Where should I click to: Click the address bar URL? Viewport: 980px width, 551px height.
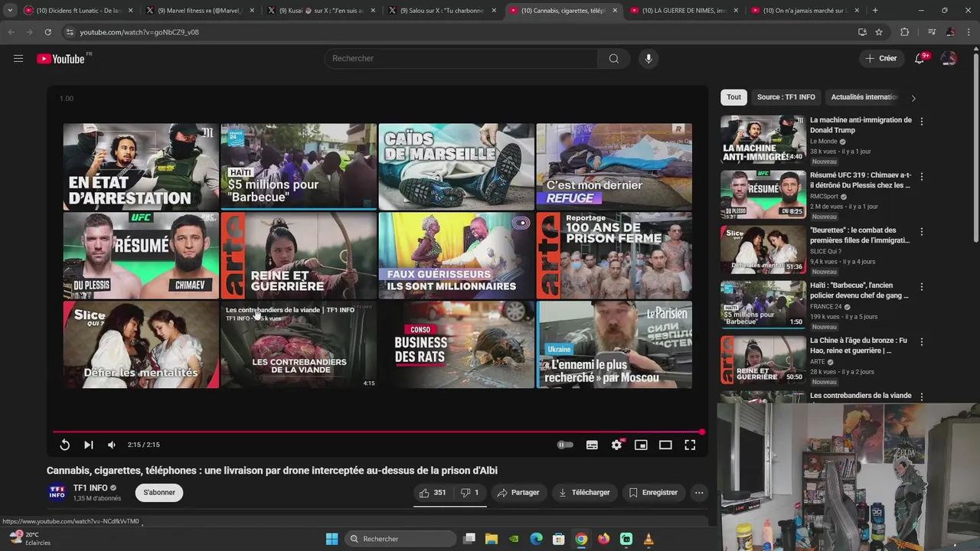tap(139, 32)
